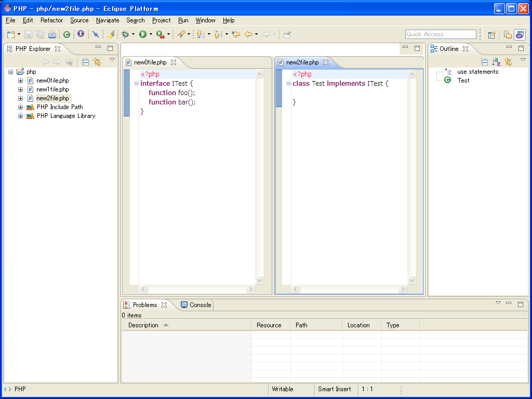Open the dropdown arrow next to New
532x399 pixels.
(19, 34)
